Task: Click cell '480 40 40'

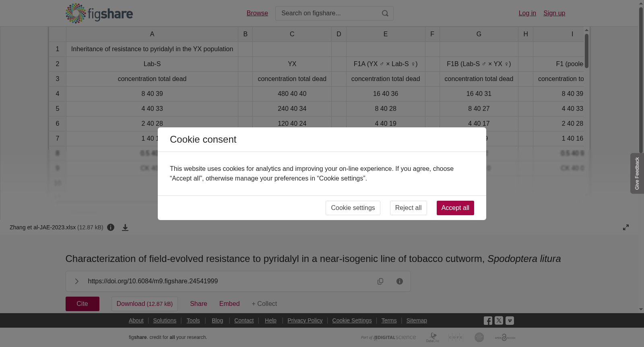Action: (292, 94)
